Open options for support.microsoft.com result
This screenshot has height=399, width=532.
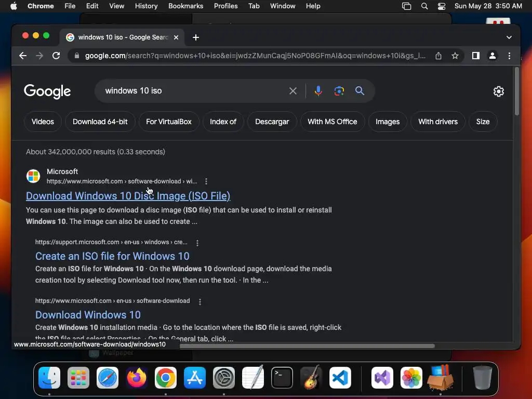[x=197, y=243]
